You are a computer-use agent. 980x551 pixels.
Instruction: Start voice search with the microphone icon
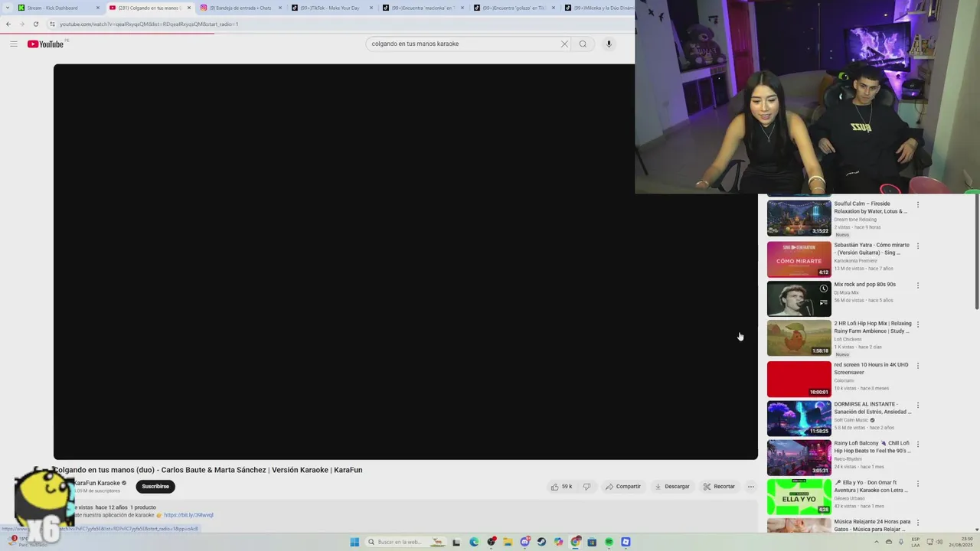(609, 44)
